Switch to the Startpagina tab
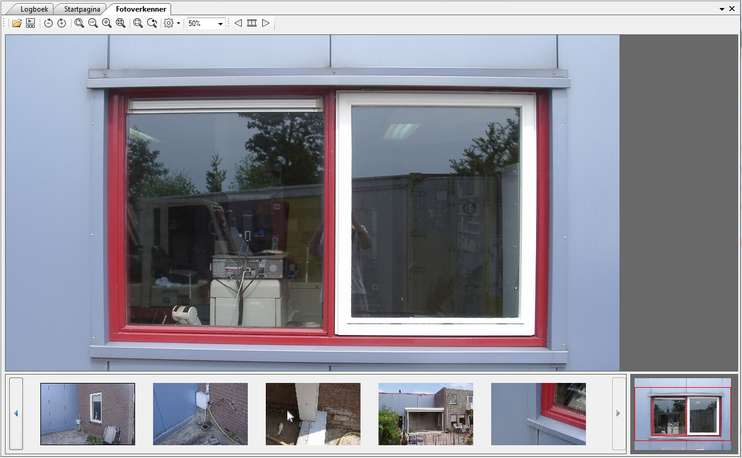742x458 pixels. pyautogui.click(x=82, y=9)
